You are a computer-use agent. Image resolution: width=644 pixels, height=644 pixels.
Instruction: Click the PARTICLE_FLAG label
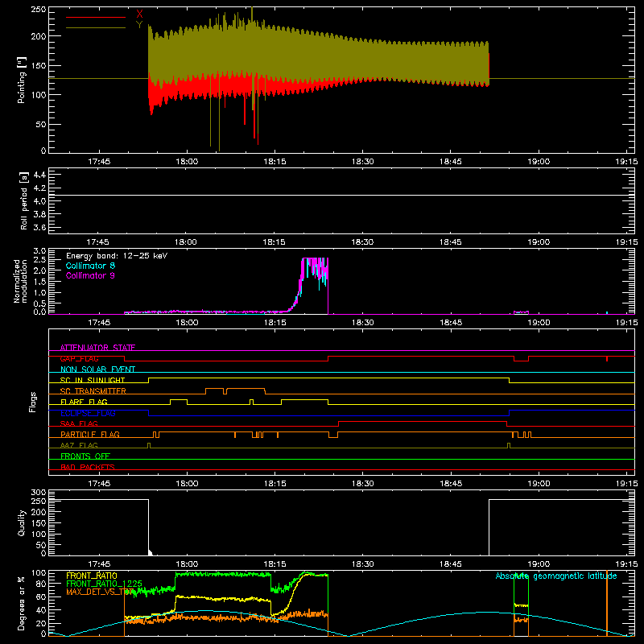point(90,434)
